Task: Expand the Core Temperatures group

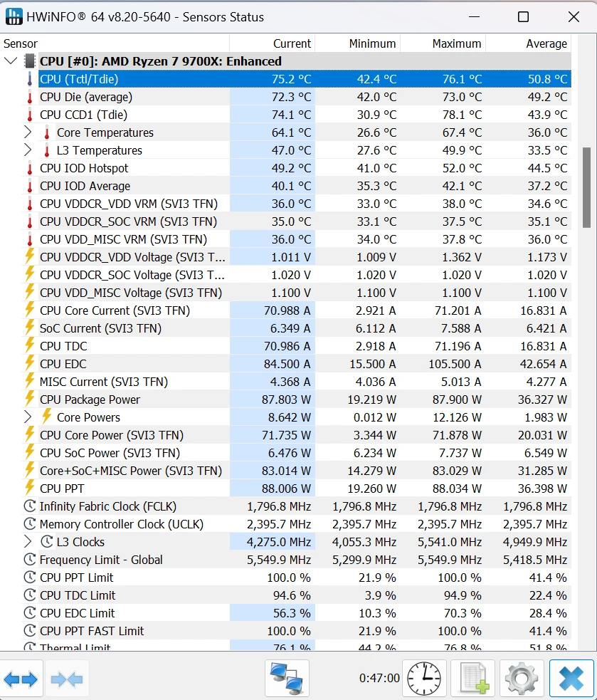Action: click(28, 132)
